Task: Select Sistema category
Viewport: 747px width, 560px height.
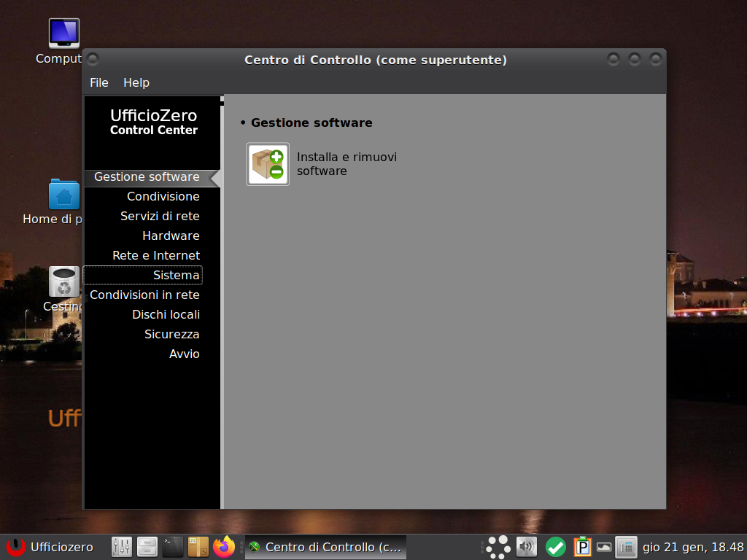Action: pos(143,275)
